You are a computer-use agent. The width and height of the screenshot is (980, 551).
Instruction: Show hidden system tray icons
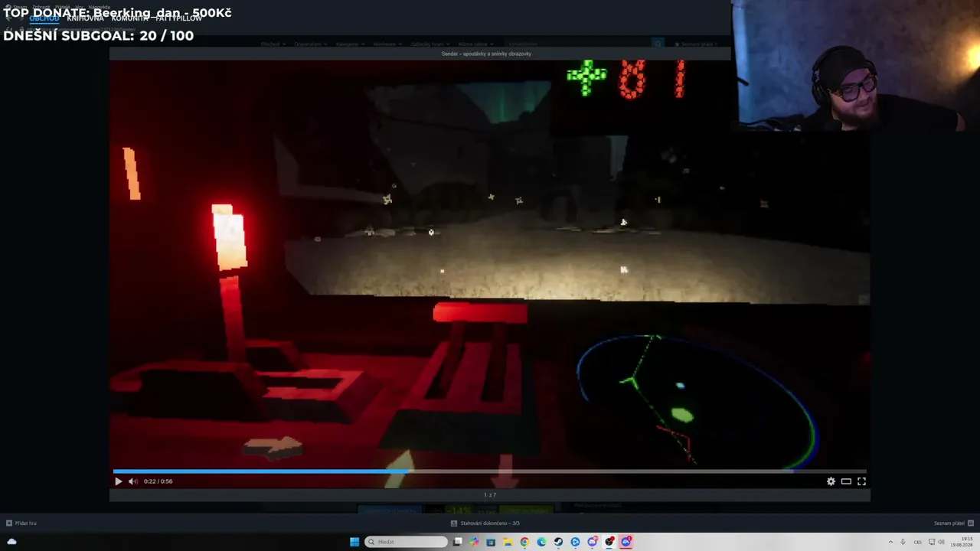click(x=890, y=542)
